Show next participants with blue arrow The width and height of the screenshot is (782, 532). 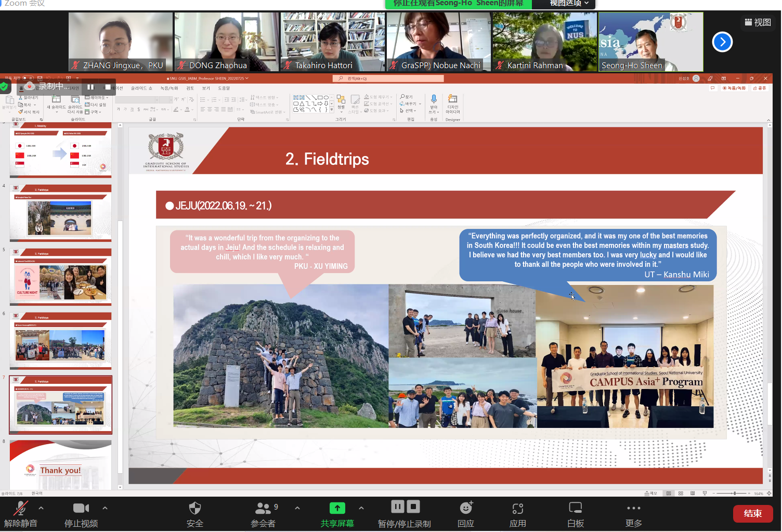(x=722, y=42)
